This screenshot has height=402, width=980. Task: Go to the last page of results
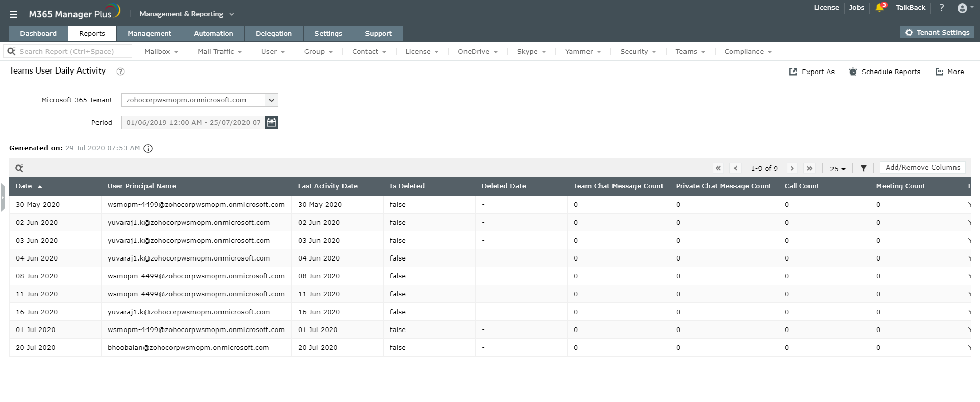[809, 168]
